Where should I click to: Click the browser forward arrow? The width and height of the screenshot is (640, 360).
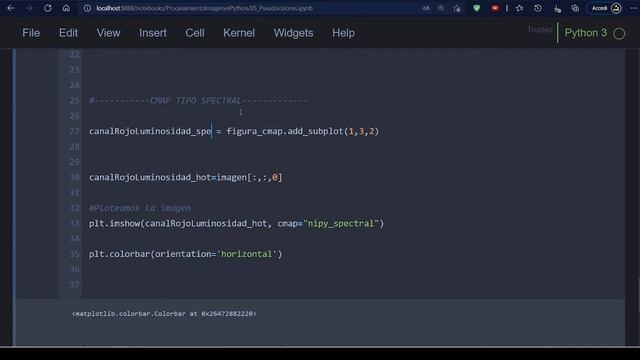[x=29, y=8]
